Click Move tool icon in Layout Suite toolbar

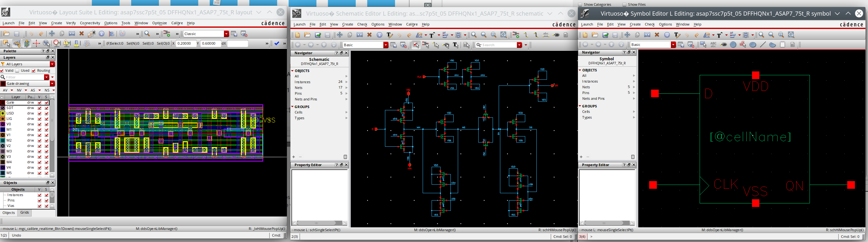click(52, 33)
